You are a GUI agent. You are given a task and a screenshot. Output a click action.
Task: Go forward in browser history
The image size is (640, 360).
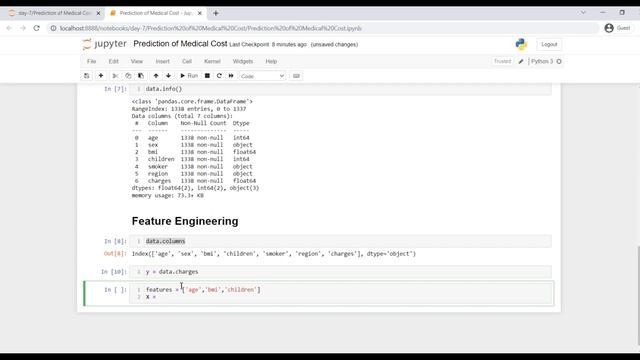23,28
